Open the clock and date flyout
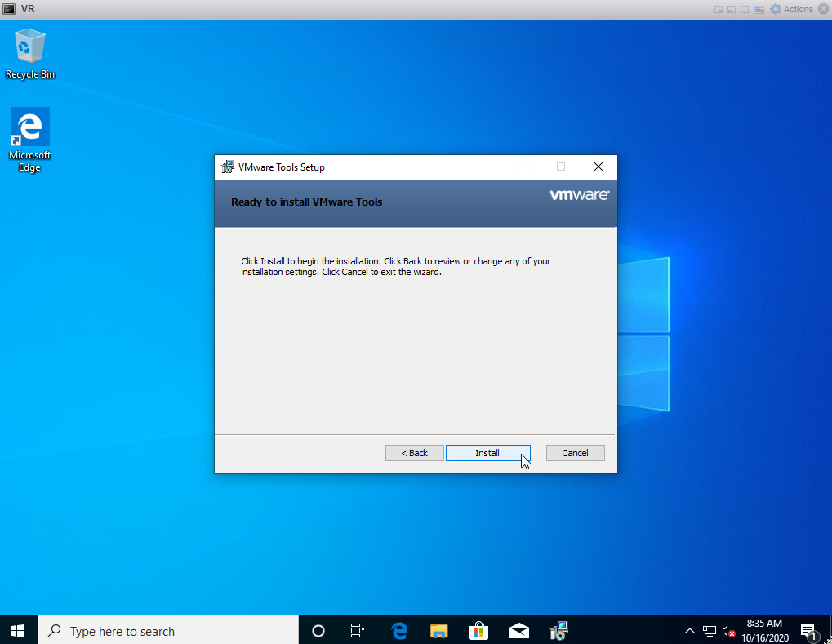 tap(764, 630)
